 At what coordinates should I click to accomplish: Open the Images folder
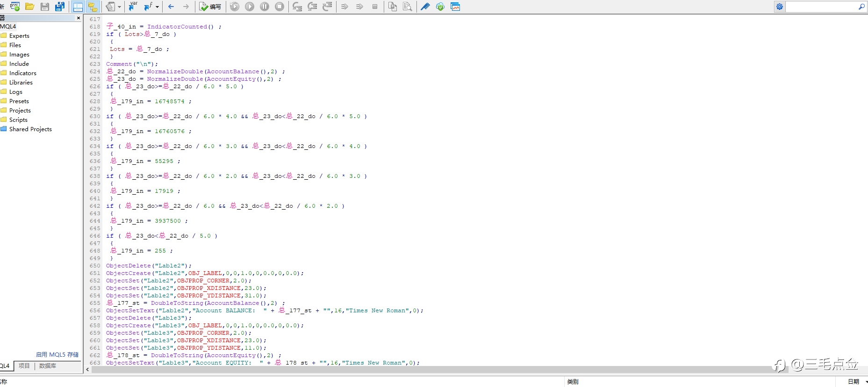(19, 55)
